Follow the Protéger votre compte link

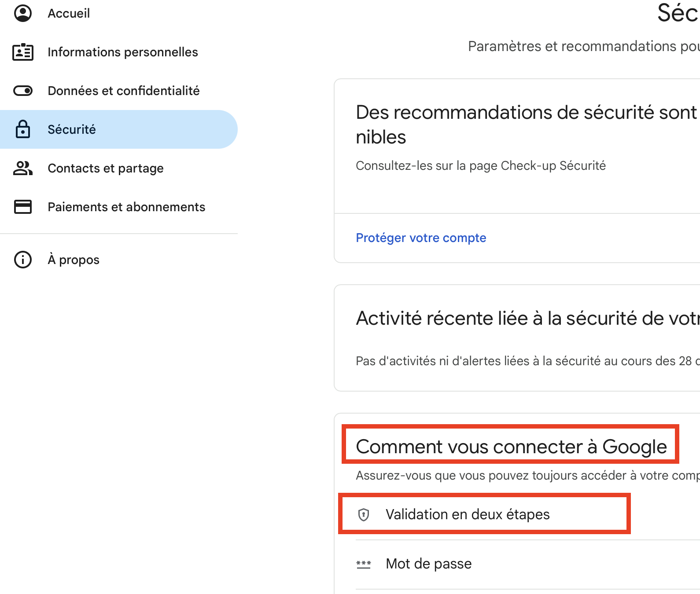click(x=421, y=238)
